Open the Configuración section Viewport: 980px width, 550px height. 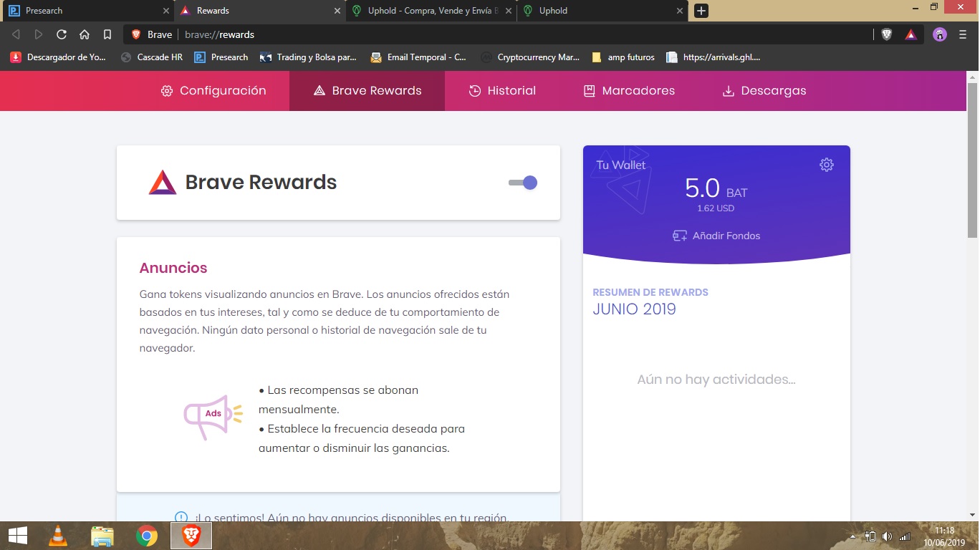[x=213, y=91]
